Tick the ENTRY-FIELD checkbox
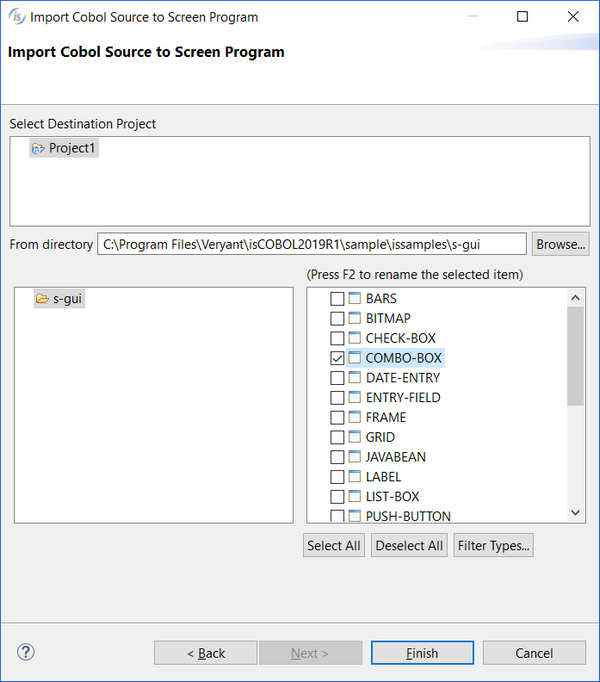600x682 pixels. (337, 398)
